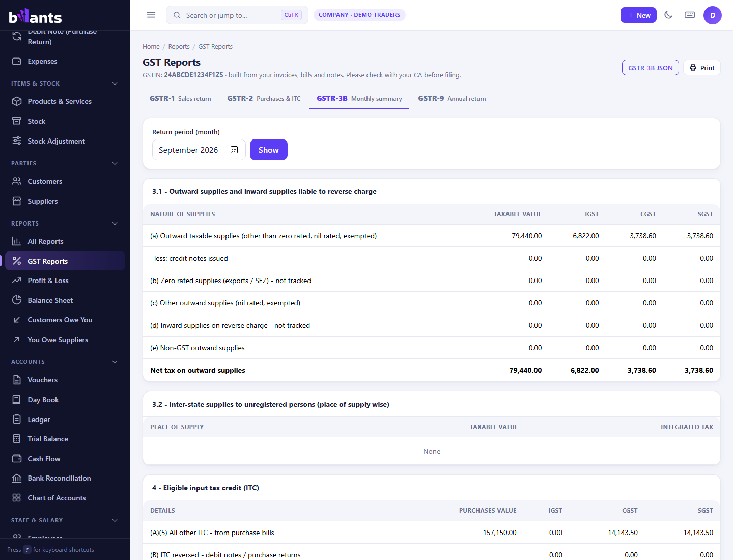
Task: Open user avatar D menu
Action: point(713,15)
